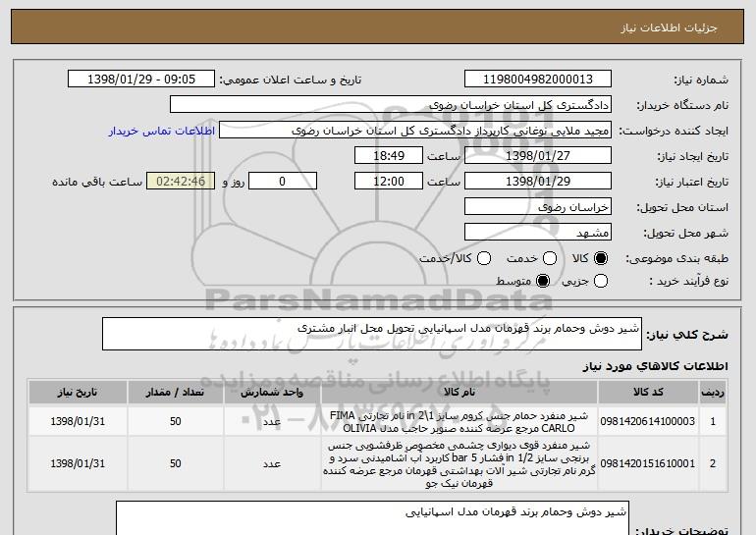The image size is (756, 535).
Task: Click the جزئیات اطلاعات نیاز header title
Action: 669,27
